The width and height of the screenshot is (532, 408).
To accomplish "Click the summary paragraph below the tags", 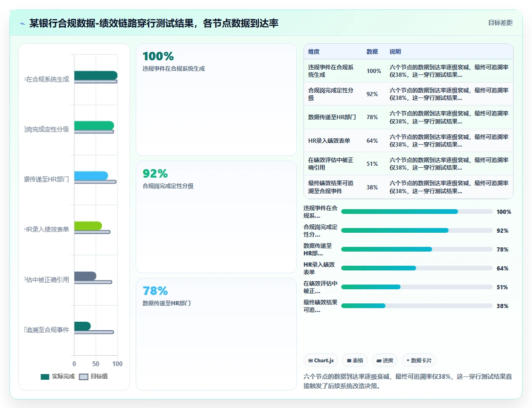I will point(408,381).
